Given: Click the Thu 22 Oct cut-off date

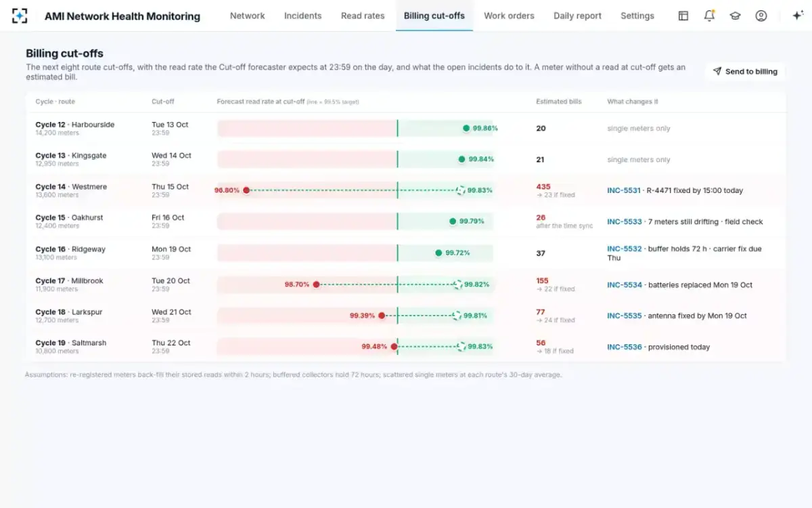Looking at the screenshot, I should pyautogui.click(x=171, y=343).
